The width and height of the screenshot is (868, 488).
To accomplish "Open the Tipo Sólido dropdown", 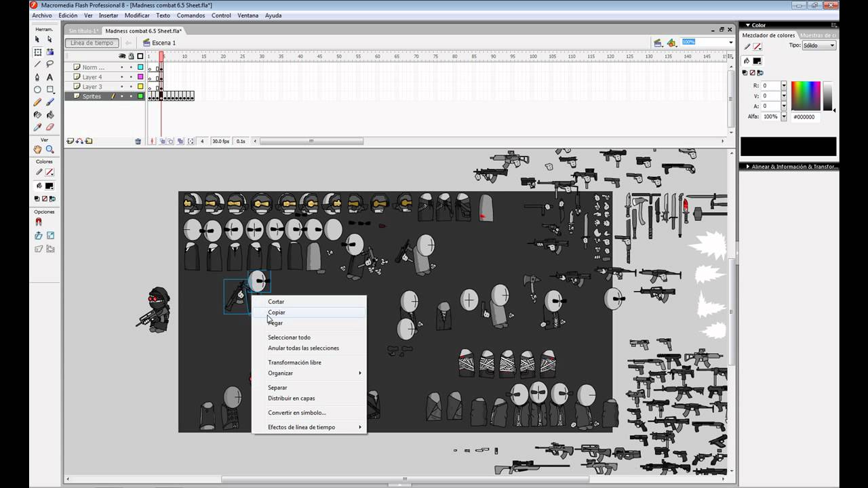I will (818, 45).
